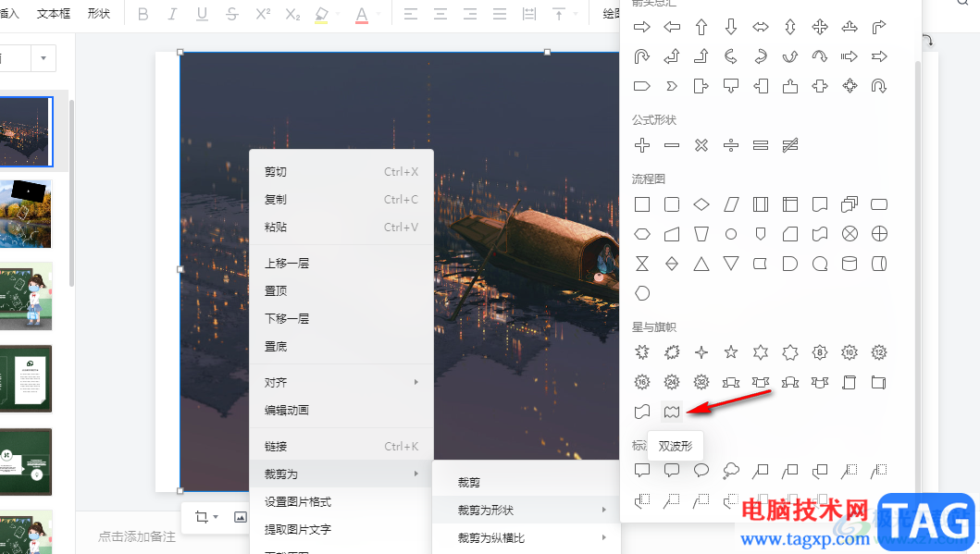Select the autumn landscape slide thumbnail

click(25, 214)
